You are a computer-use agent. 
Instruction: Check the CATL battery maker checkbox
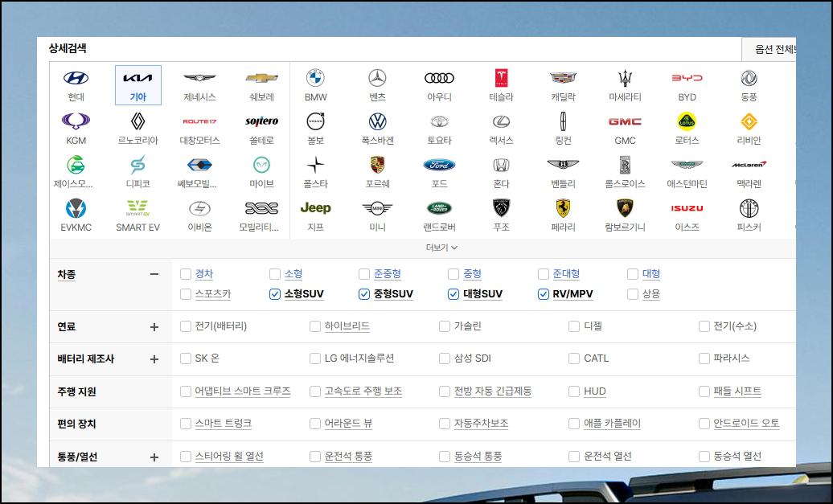574,359
